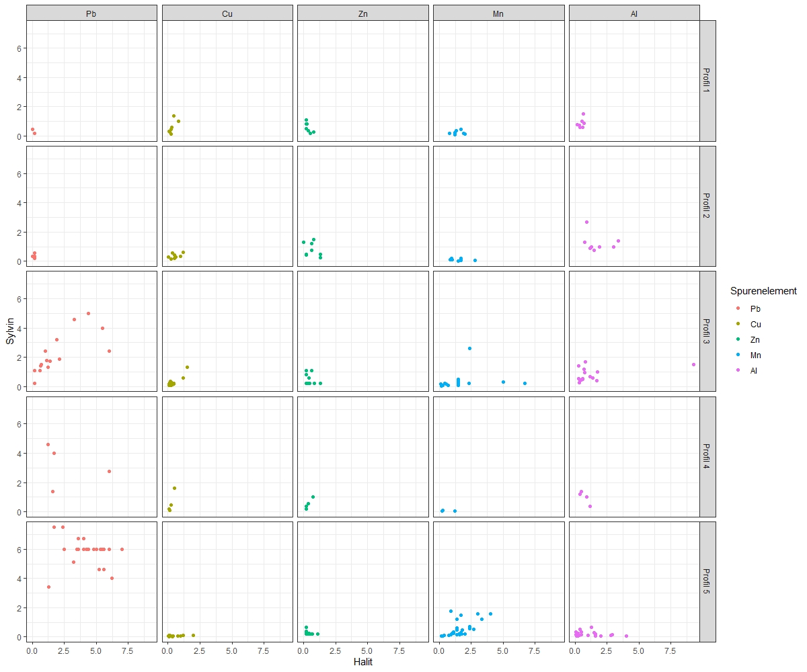The image size is (807, 672).
Task: Click the Profil 1 row strip
Action: click(707, 81)
